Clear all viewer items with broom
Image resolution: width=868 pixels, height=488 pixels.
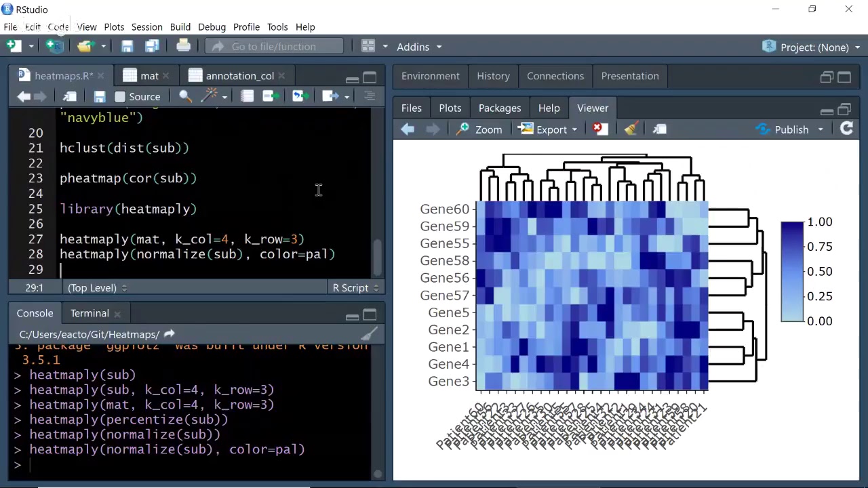[631, 129]
